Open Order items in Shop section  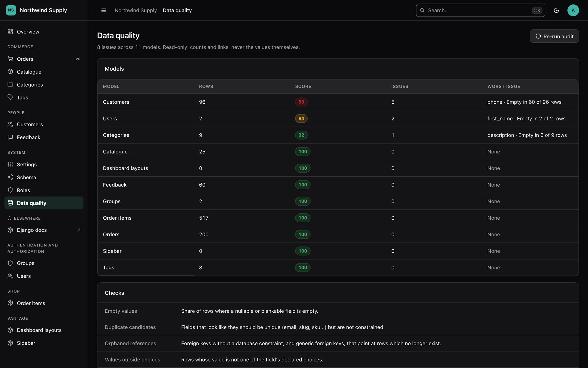(x=44, y=303)
